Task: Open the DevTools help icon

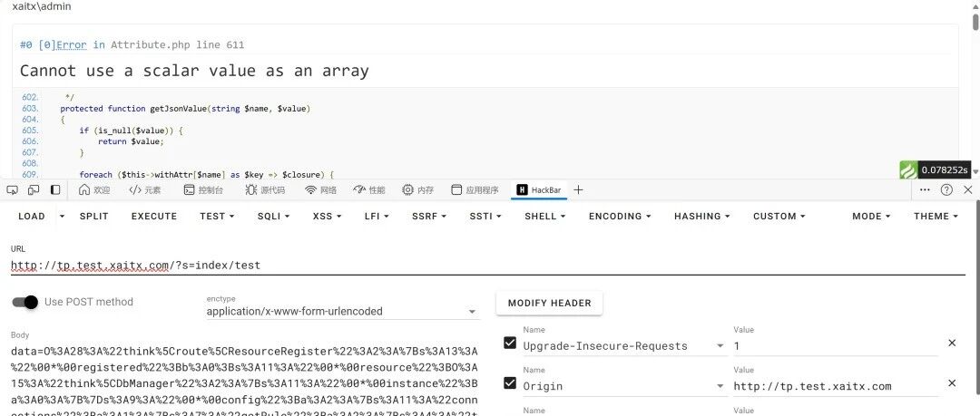Action: click(x=946, y=190)
